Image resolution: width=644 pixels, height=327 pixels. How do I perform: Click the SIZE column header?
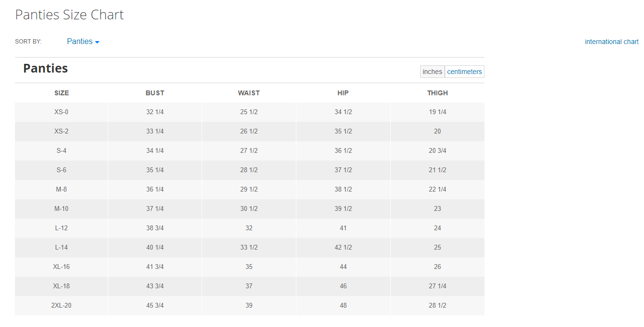[x=61, y=93]
